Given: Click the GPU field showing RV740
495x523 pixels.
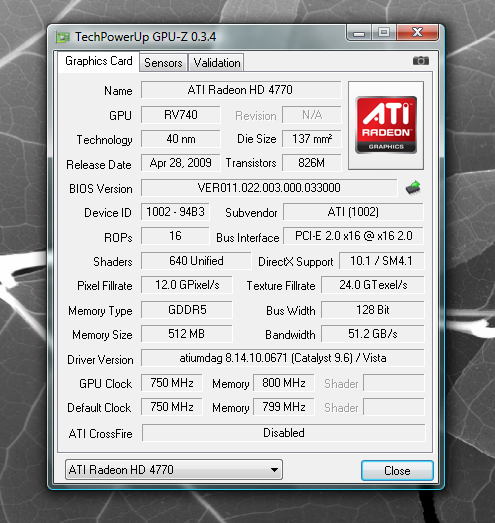Looking at the screenshot, I should pos(180,115).
